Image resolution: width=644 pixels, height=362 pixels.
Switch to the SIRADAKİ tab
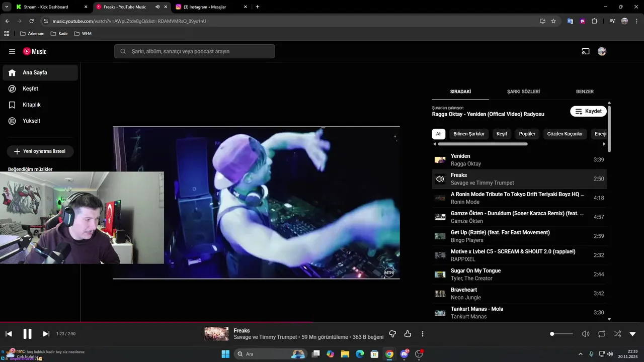pyautogui.click(x=460, y=92)
